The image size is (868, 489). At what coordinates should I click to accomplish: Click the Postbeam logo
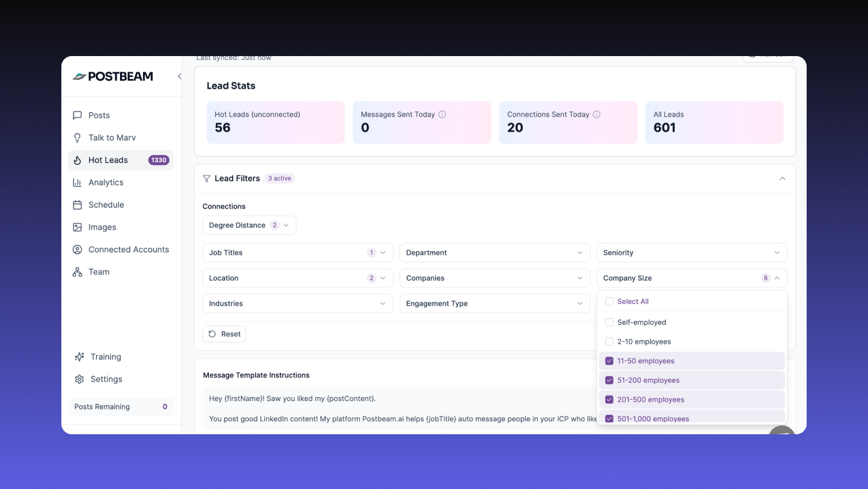(112, 76)
